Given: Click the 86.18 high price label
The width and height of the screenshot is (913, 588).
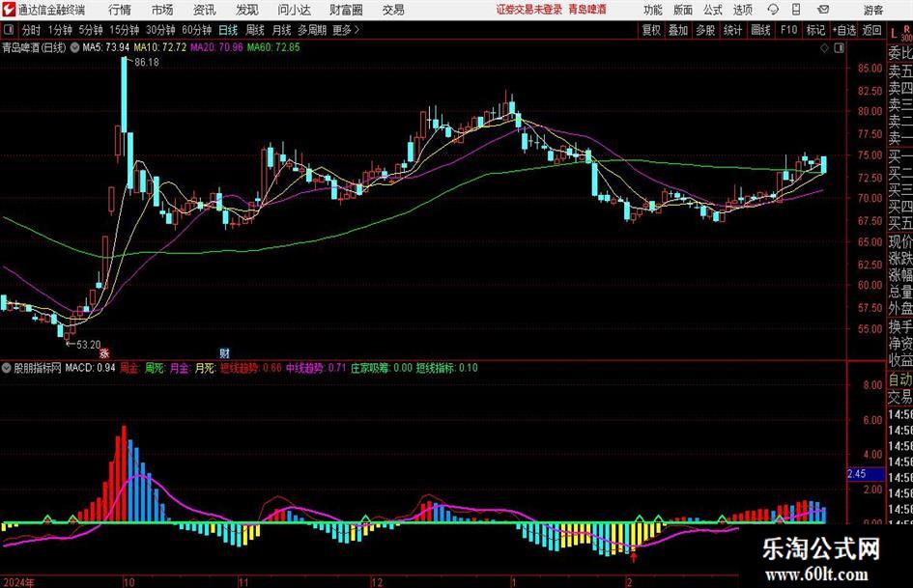Looking at the screenshot, I should 147,63.
